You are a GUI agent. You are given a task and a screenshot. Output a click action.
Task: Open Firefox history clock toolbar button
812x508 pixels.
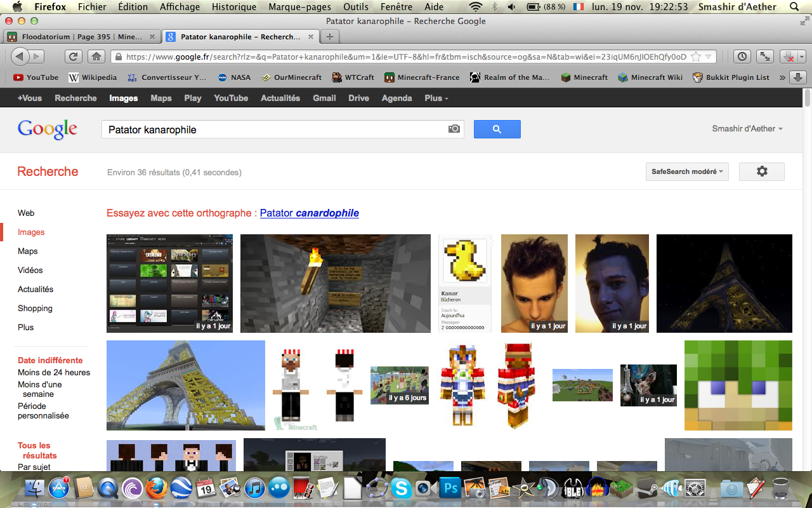pyautogui.click(x=742, y=57)
